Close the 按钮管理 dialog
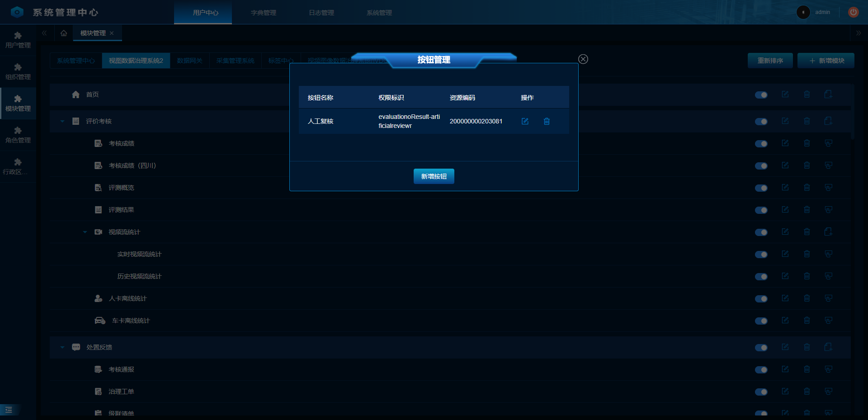Screen dimensions: 868x420 pos(583,59)
